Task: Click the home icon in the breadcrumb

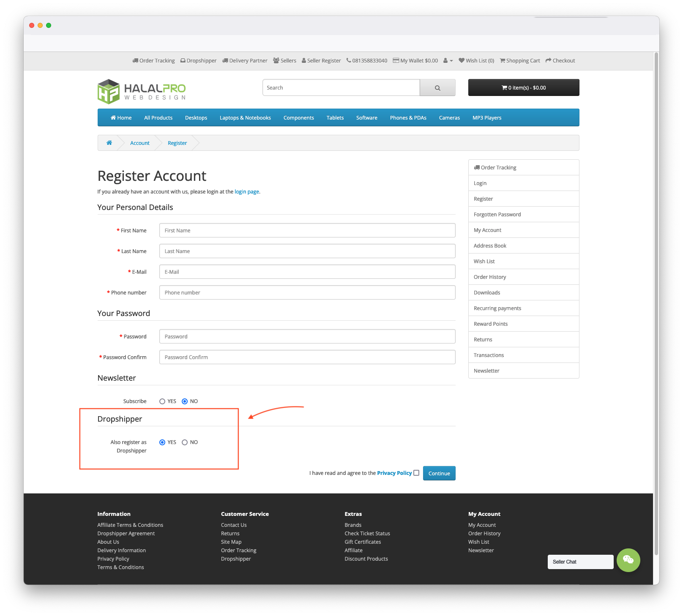Action: pos(109,142)
